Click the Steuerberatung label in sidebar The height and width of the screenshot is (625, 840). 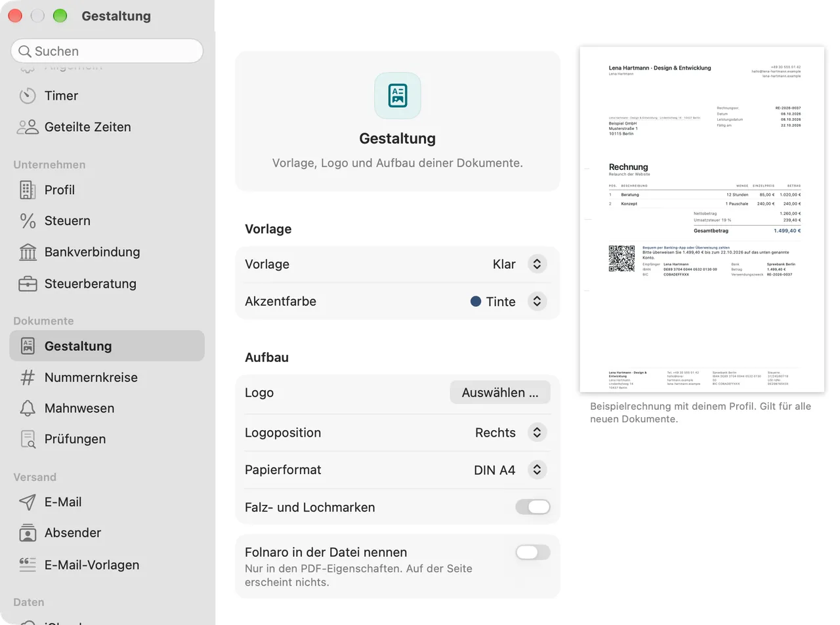click(91, 284)
